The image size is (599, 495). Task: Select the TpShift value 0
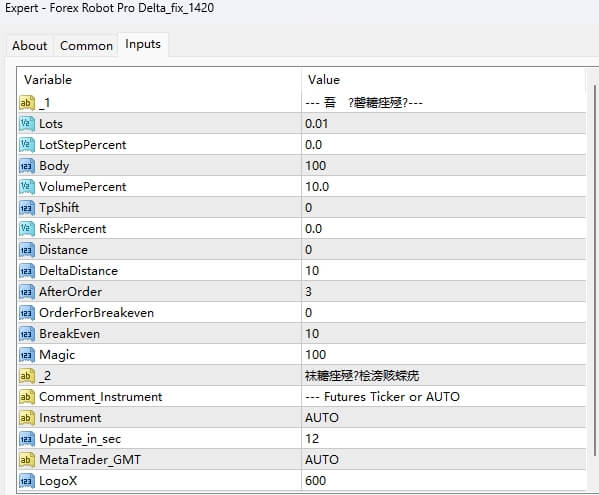[x=309, y=208]
